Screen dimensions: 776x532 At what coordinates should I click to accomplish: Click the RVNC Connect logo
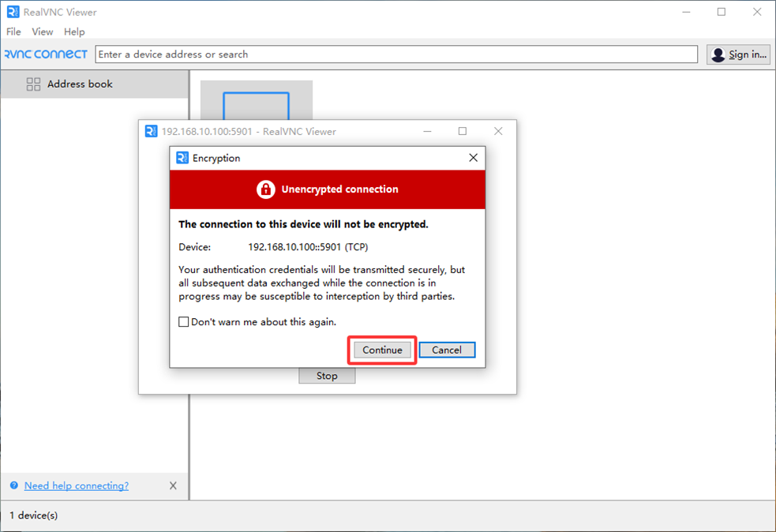(46, 54)
